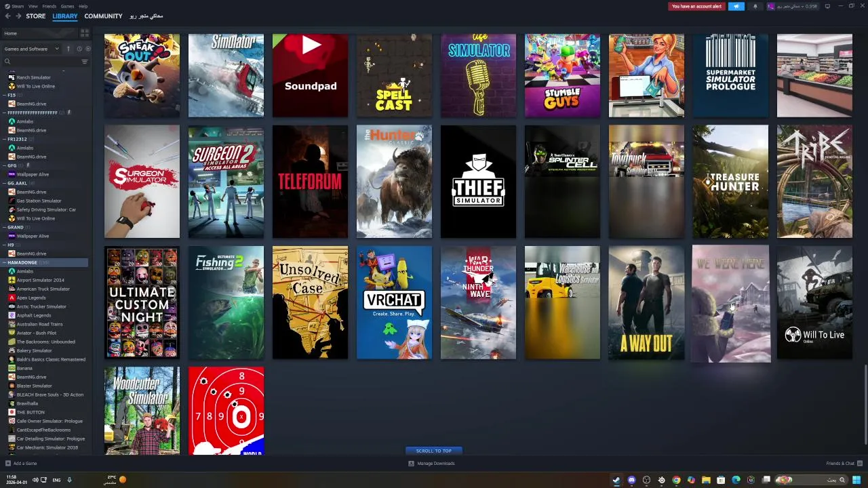Viewport: 868px width, 488px height.
Task: Click the account alert button
Action: [x=696, y=6]
